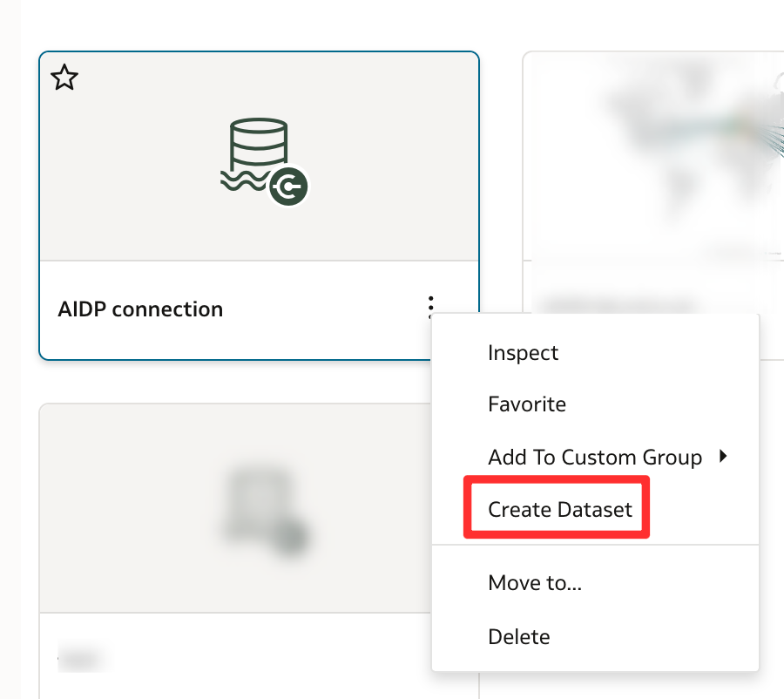Open the blurred map thumbnail card on the right
This screenshot has height=699, width=784.
[653, 156]
